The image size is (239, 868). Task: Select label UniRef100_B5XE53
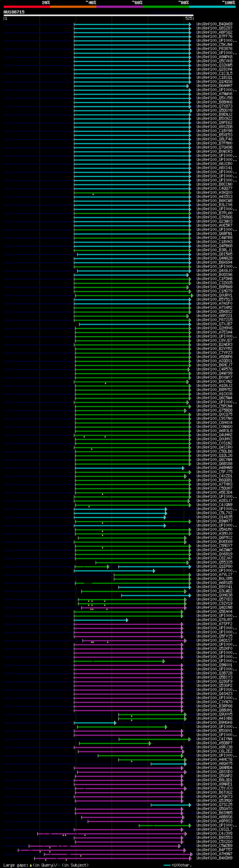[214, 135]
